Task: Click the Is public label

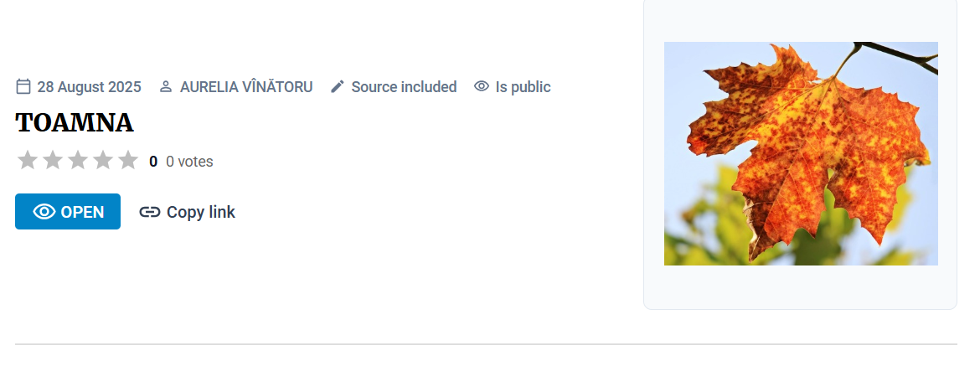Action: pyautogui.click(x=524, y=86)
